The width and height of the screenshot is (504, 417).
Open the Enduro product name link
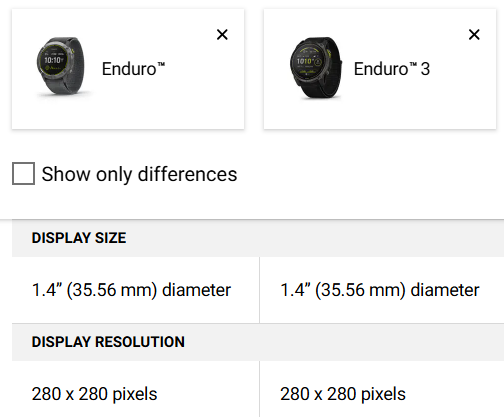[133, 69]
